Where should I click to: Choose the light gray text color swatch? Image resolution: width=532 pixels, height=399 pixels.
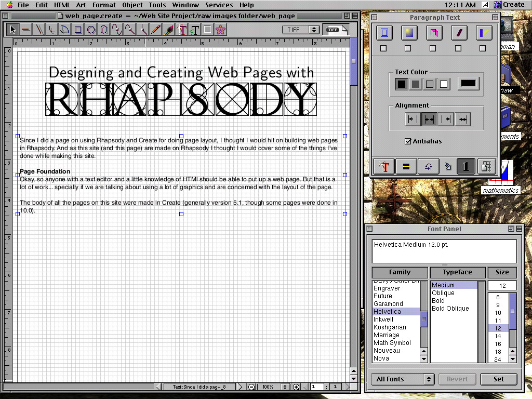pyautogui.click(x=430, y=84)
